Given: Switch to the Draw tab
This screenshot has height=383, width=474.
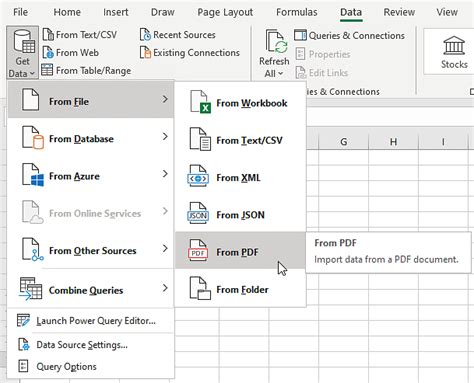Looking at the screenshot, I should (x=163, y=12).
